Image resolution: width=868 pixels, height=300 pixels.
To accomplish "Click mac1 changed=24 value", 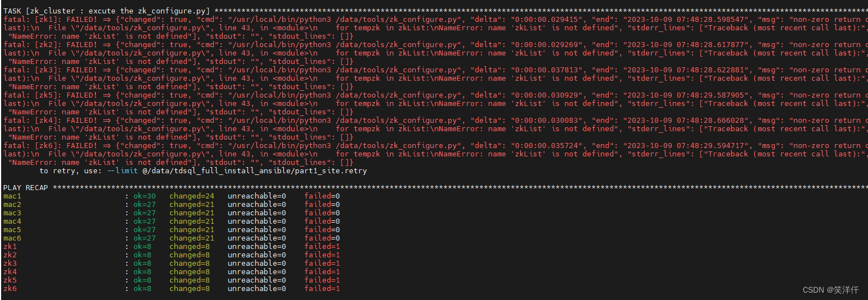I will pyautogui.click(x=192, y=196).
